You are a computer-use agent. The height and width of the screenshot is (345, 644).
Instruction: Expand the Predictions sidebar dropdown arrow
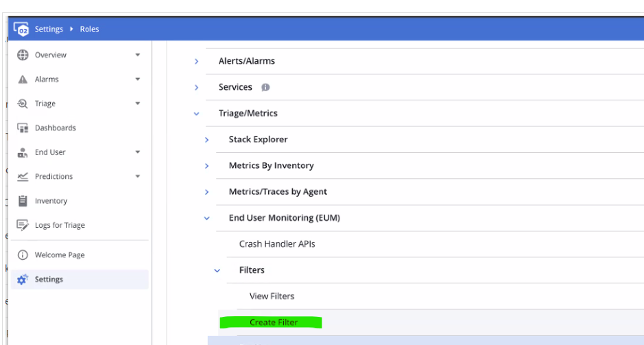tap(138, 176)
